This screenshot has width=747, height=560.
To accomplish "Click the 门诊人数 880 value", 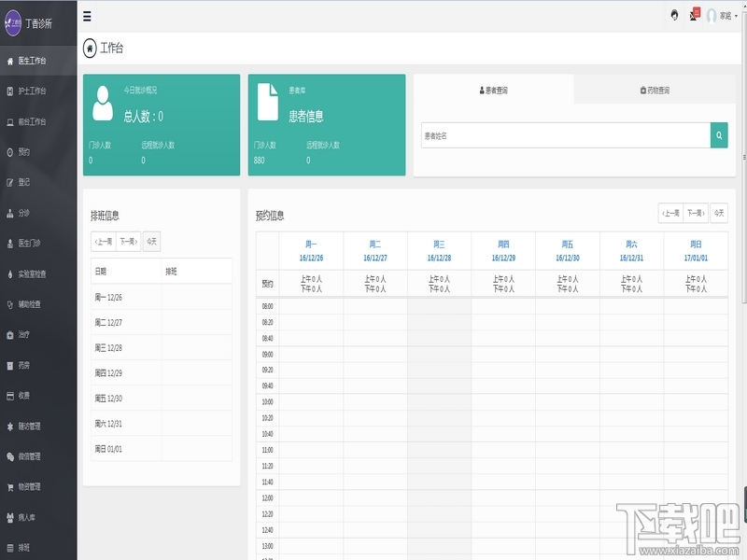I will [260, 161].
